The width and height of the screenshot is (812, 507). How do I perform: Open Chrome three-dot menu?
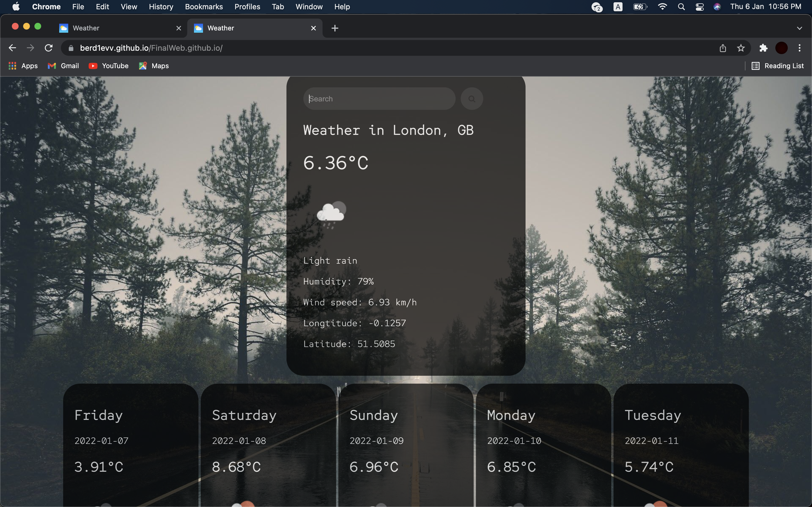tap(800, 48)
